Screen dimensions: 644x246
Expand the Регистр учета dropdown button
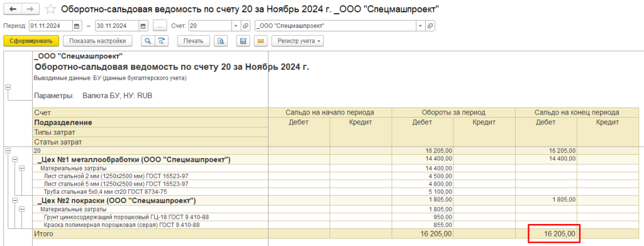297,41
